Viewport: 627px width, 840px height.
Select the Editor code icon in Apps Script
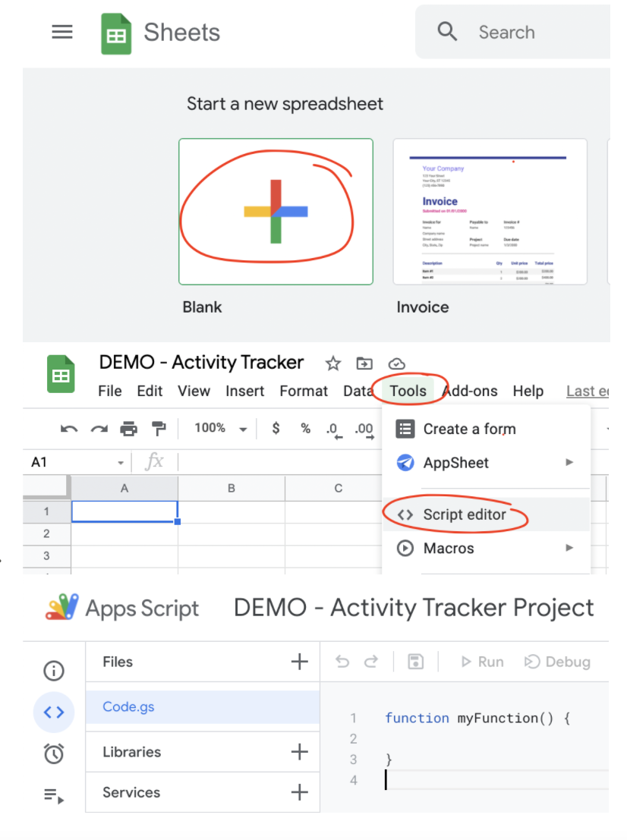53,712
